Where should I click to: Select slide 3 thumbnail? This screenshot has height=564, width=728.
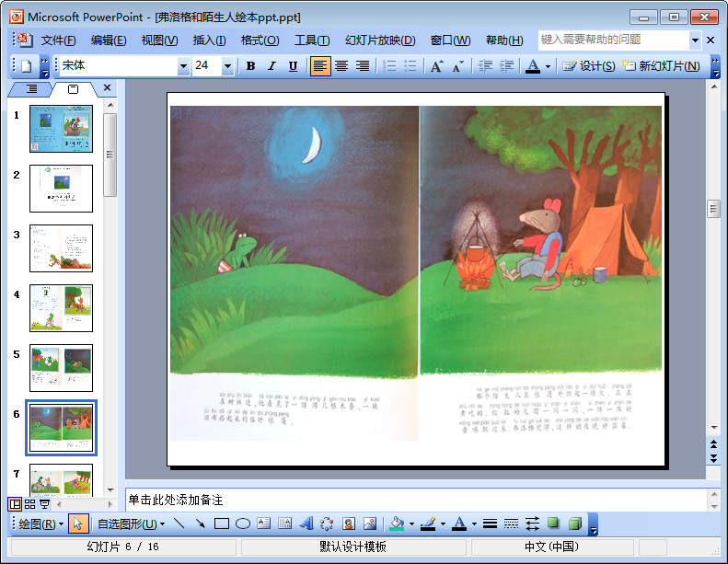pos(62,248)
